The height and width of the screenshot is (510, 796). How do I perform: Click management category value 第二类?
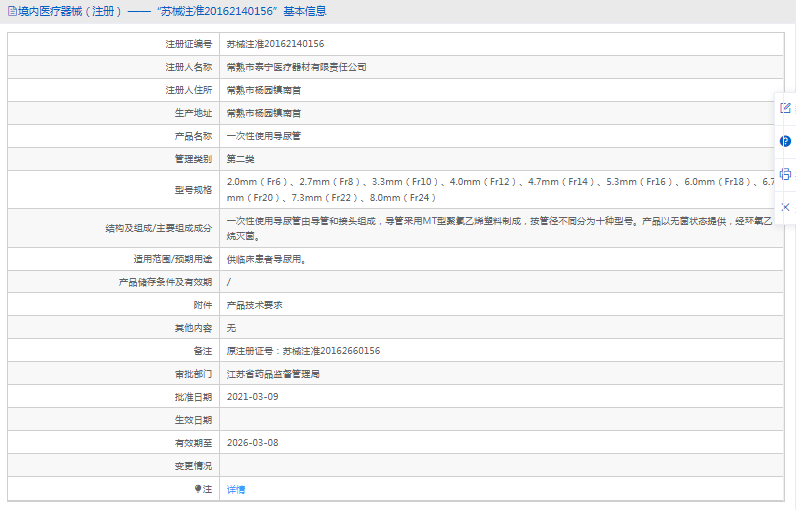click(240, 159)
